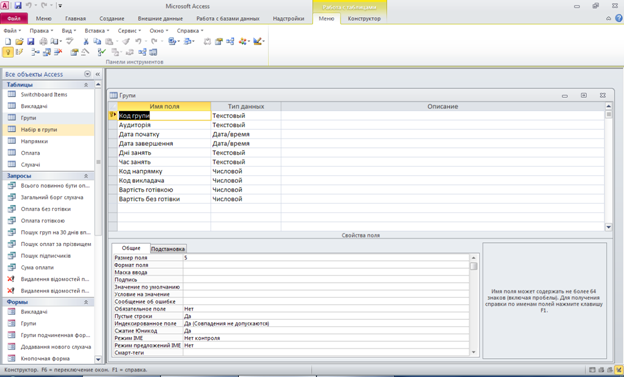
Task: Open the Справка dropdown menu
Action: [190, 31]
